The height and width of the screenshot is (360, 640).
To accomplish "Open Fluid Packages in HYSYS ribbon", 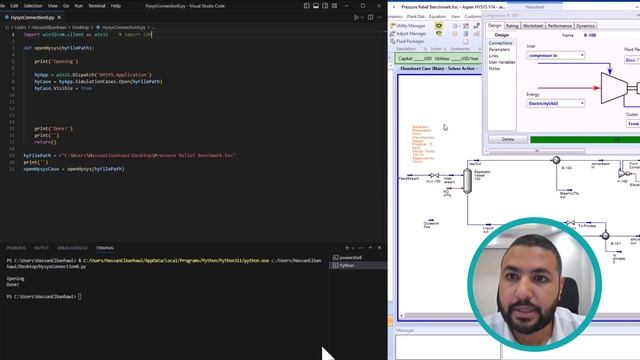I will [407, 41].
